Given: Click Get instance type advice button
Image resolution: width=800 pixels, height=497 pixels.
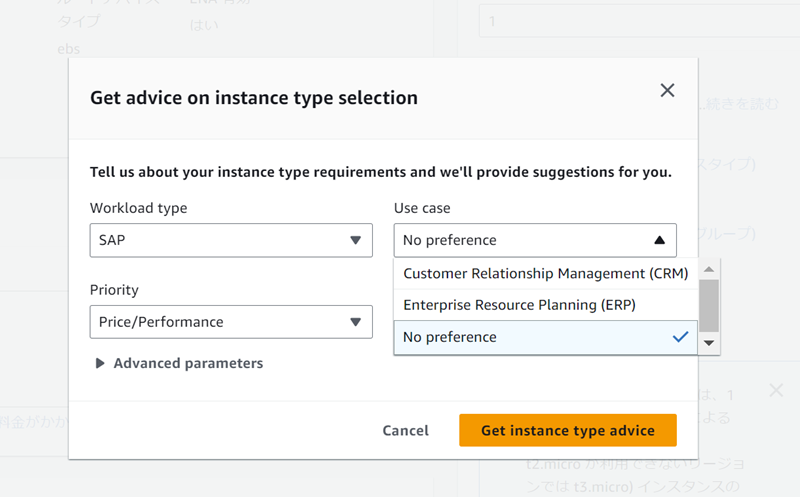Looking at the screenshot, I should 568,430.
